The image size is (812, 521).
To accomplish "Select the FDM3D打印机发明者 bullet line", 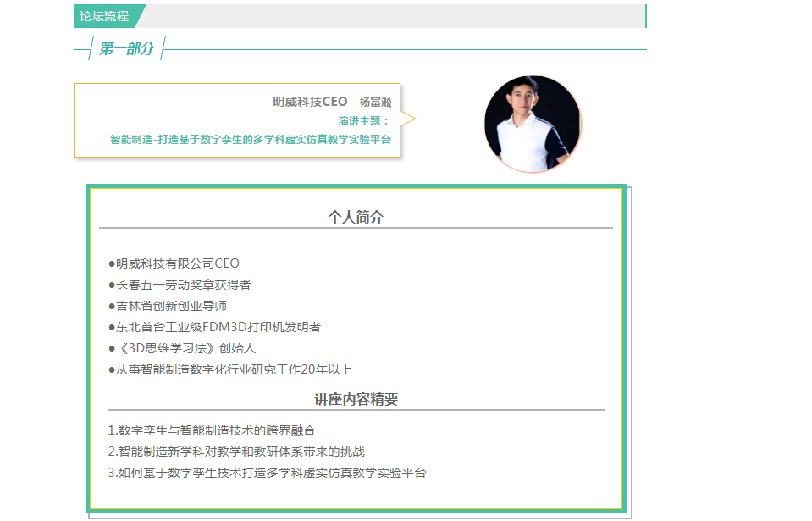I will tap(214, 327).
